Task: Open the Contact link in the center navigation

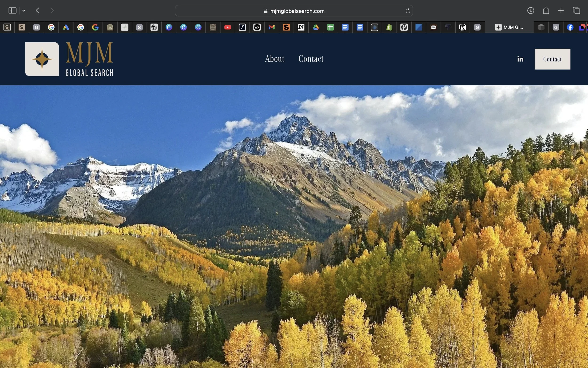Action: click(311, 59)
